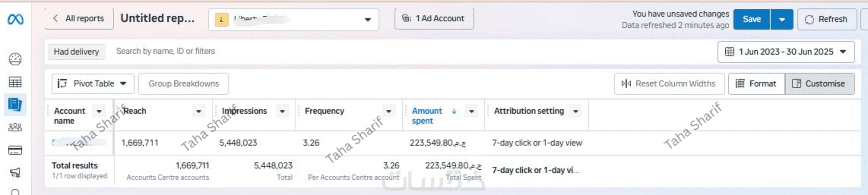Open the table view sidebar icon
868x195 pixels.
click(x=15, y=82)
